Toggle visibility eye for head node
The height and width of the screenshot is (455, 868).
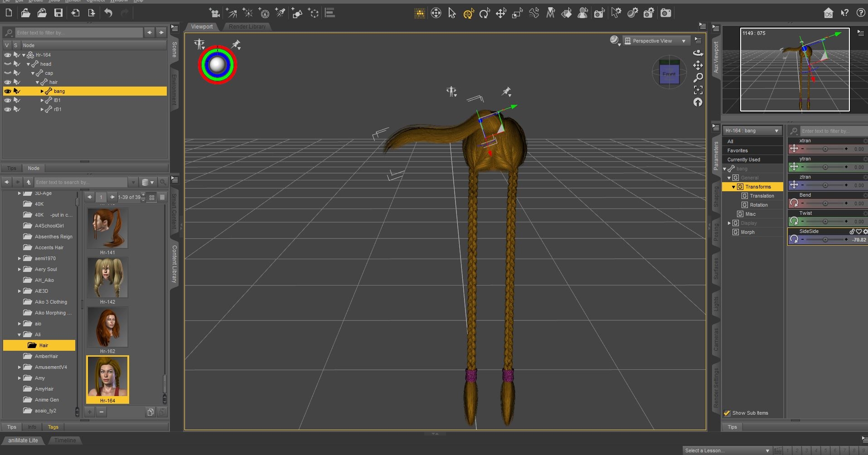click(x=8, y=64)
